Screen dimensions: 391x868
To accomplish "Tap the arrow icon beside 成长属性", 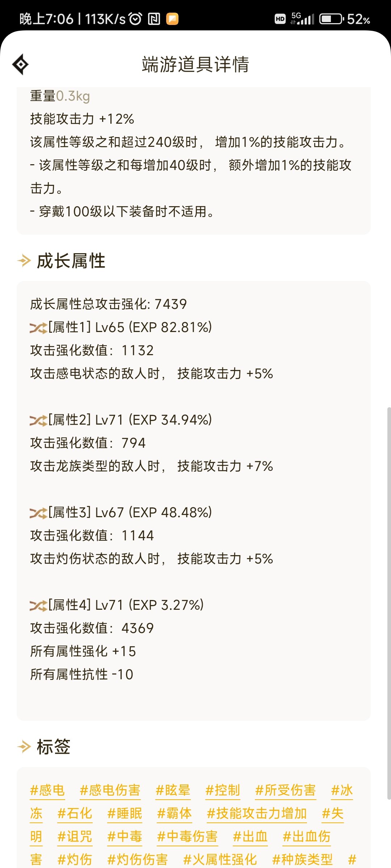I will tap(24, 260).
